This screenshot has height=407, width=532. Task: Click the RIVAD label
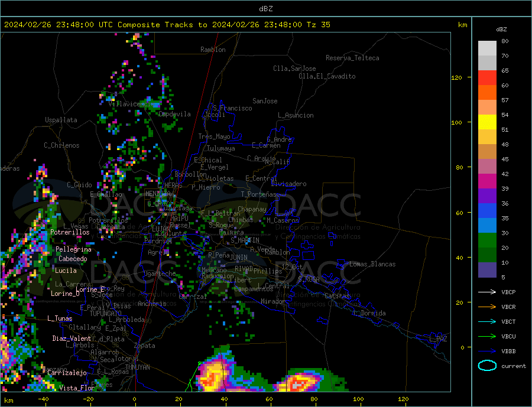pos(244,268)
